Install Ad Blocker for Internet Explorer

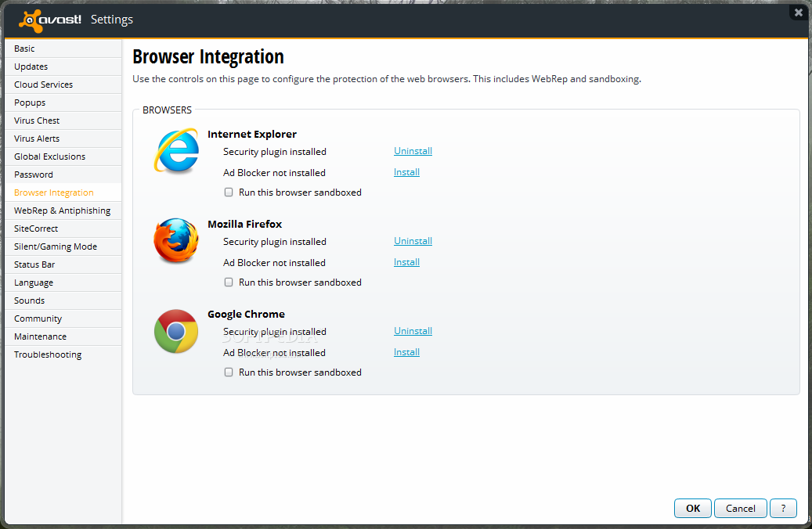click(406, 172)
